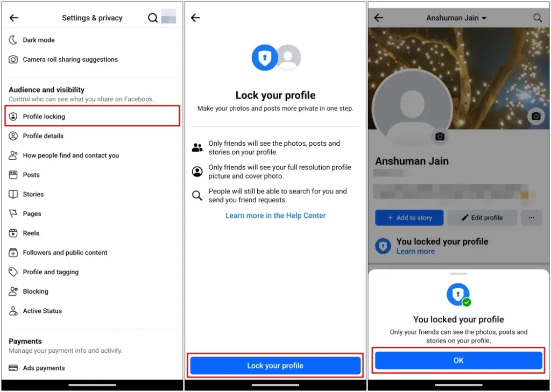
Task: Open Ads payments
Action: tap(92, 368)
